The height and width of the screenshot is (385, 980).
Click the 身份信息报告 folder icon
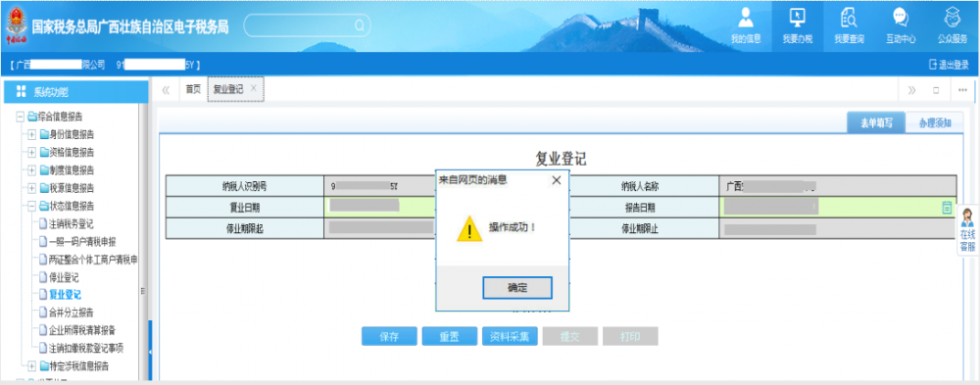pyautogui.click(x=44, y=134)
